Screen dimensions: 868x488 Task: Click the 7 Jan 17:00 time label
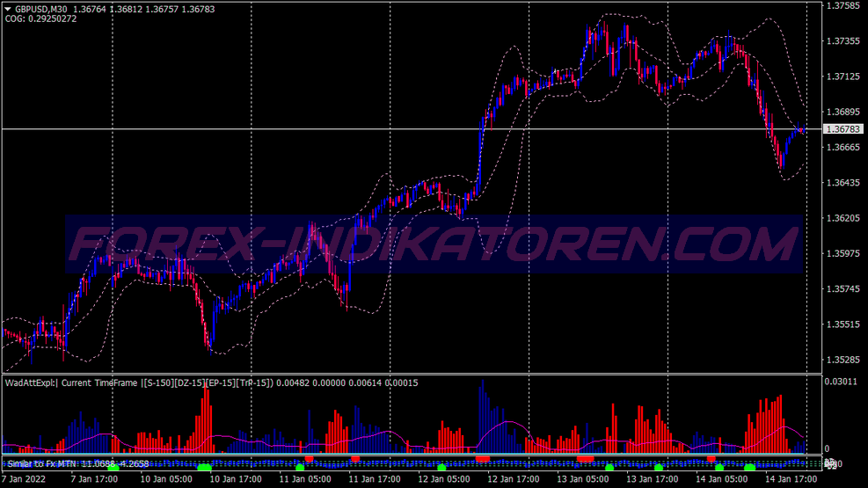pos(95,479)
